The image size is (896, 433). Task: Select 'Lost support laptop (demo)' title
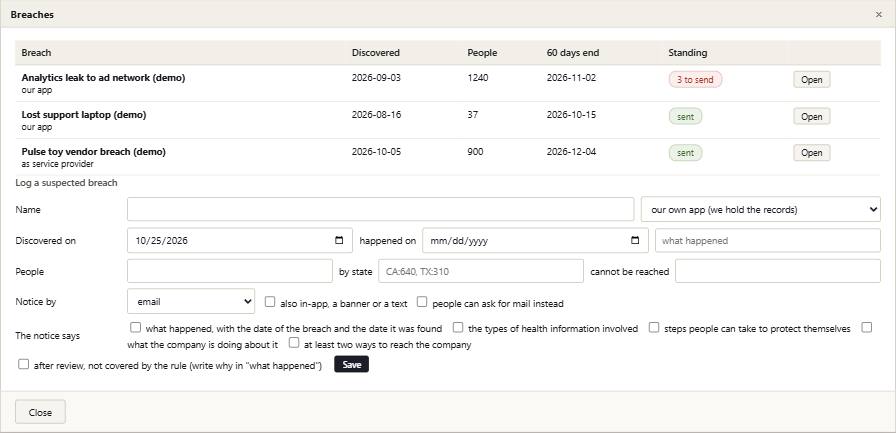coord(84,114)
